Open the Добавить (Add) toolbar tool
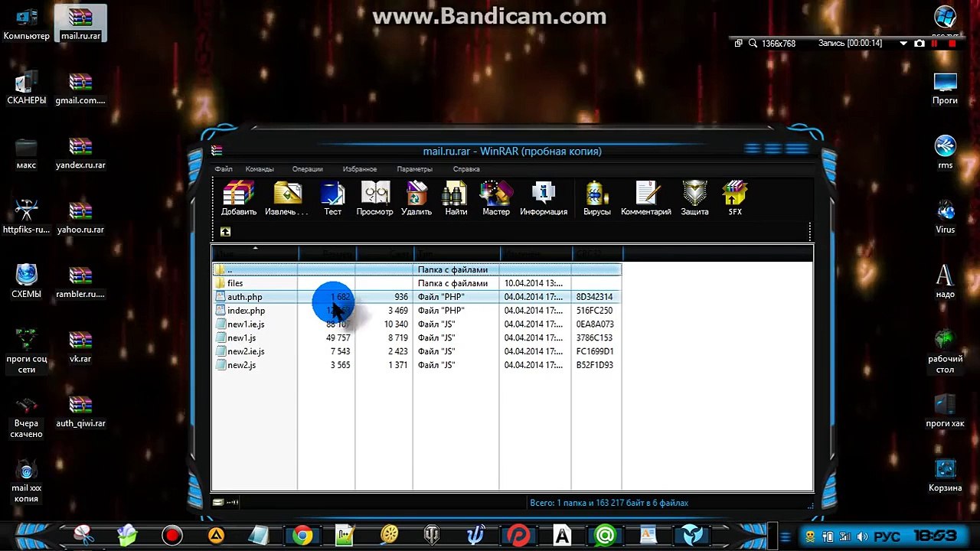Screen dimensions: 980x551 pos(239,198)
